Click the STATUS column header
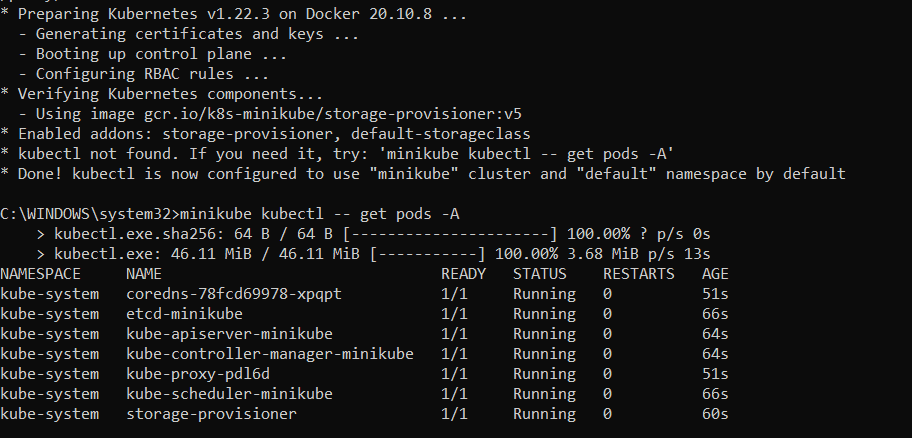This screenshot has height=438, width=912. click(540, 274)
